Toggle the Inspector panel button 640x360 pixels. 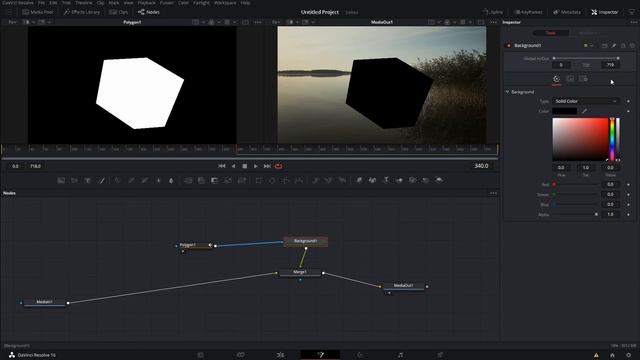point(604,12)
